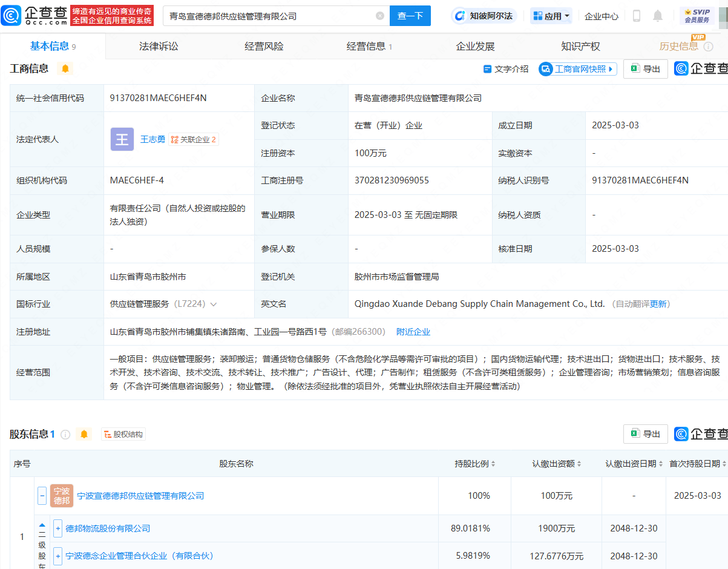
Task: Click credit code 91370281MAEC6HEF4N value
Action: coord(159,98)
